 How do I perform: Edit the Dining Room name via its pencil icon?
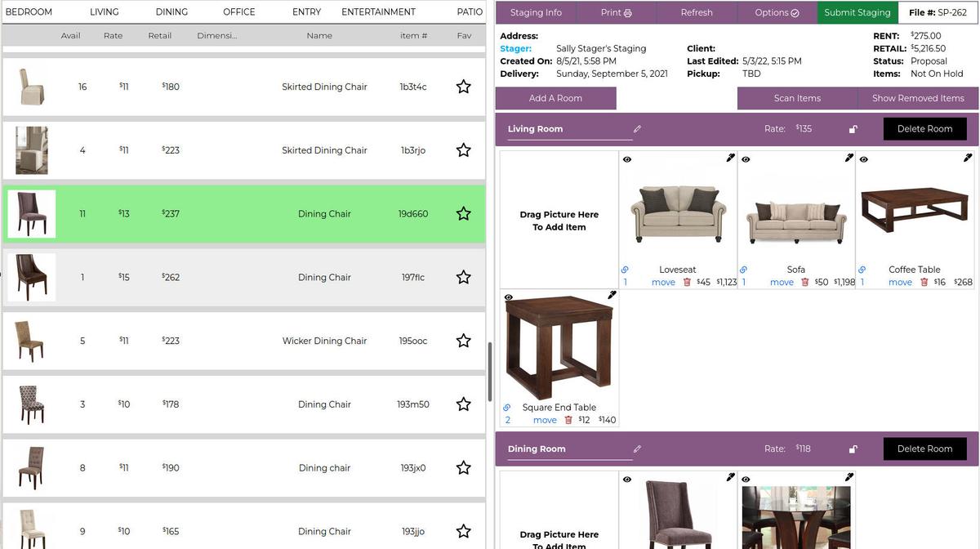point(637,449)
